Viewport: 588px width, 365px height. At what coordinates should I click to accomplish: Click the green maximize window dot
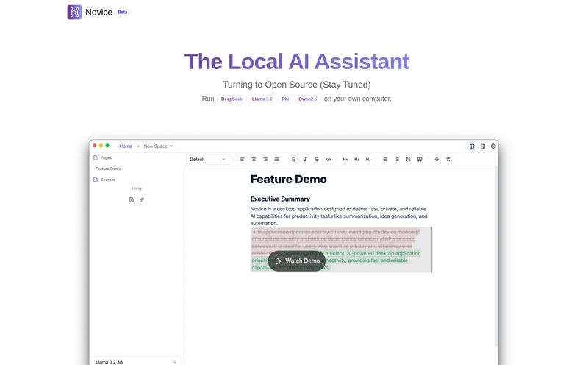point(107,146)
